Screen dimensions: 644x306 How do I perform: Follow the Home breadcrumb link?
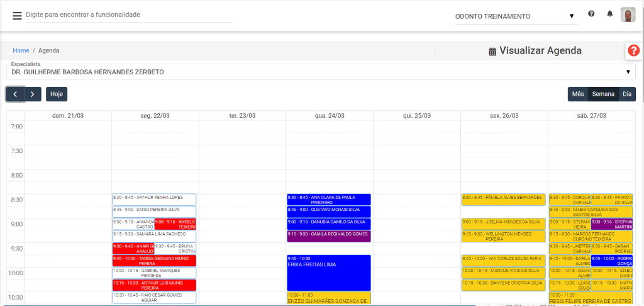click(x=21, y=50)
